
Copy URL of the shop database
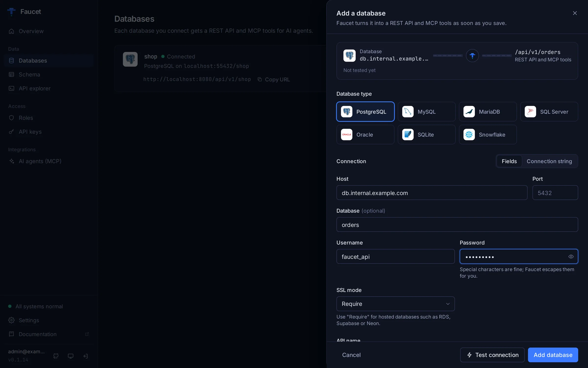tap(274, 79)
